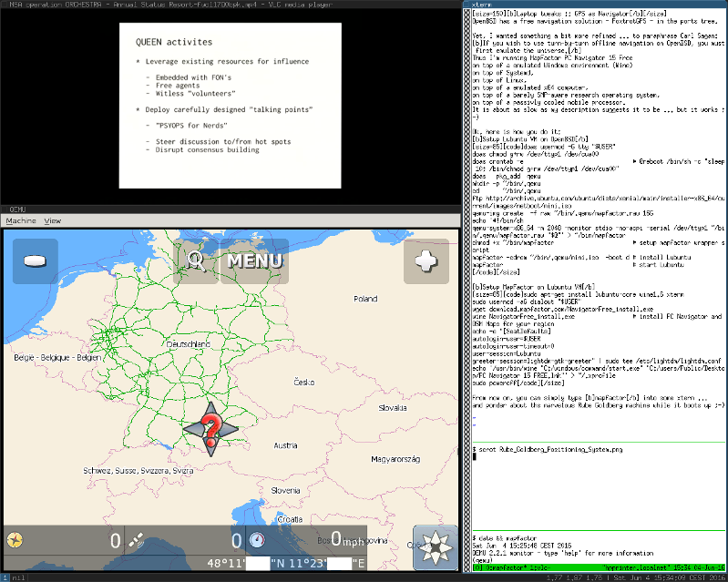Click the (qemu) monitor prompt in xterm
The width and height of the screenshot is (728, 582).
482,561
